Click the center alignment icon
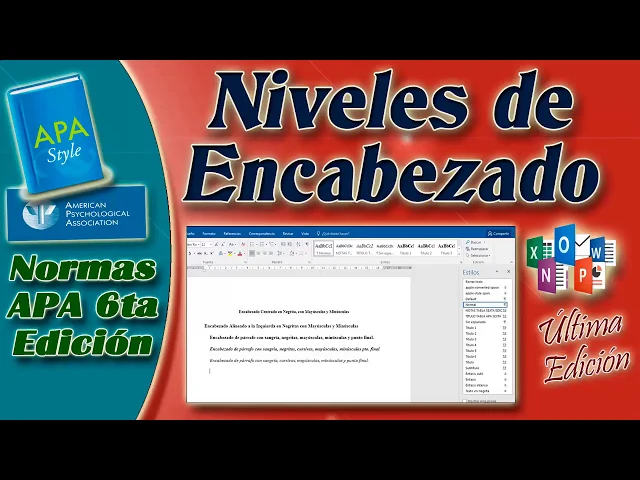The width and height of the screenshot is (640, 480). click(x=258, y=253)
